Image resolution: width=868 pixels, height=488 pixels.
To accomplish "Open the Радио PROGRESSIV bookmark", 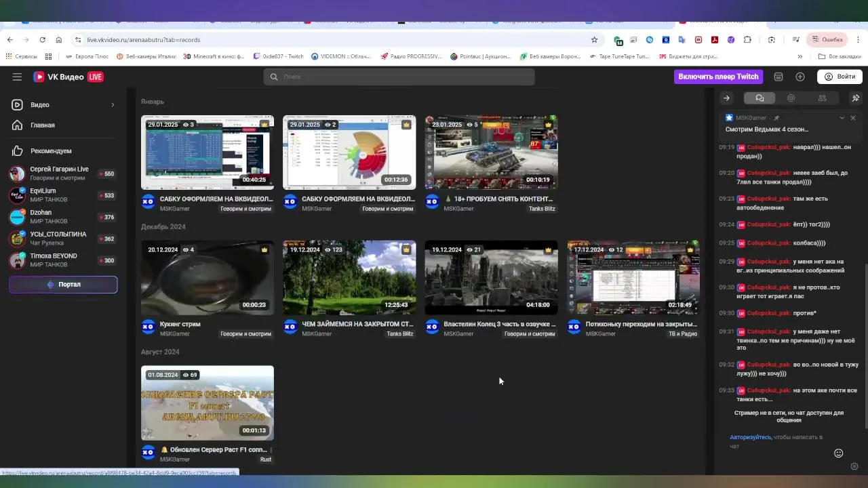I will pyautogui.click(x=411, y=56).
